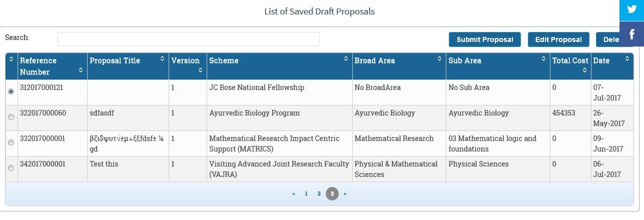Sort by Sub Area column arrows
644x220 pixels.
click(x=543, y=59)
